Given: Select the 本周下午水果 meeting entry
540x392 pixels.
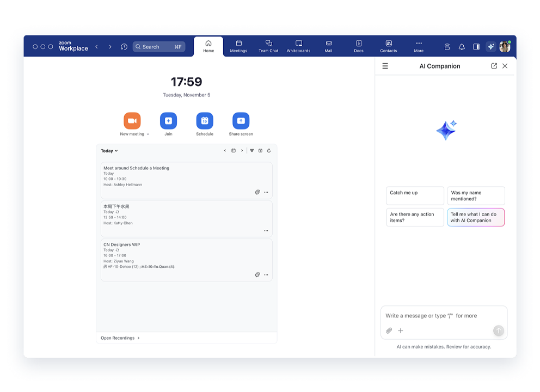Looking at the screenshot, I should (186, 219).
